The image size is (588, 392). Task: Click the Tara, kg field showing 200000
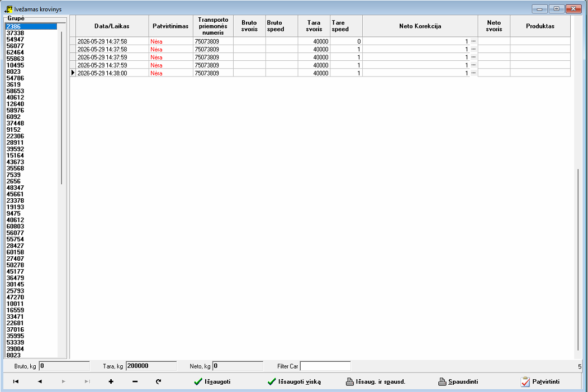click(151, 366)
